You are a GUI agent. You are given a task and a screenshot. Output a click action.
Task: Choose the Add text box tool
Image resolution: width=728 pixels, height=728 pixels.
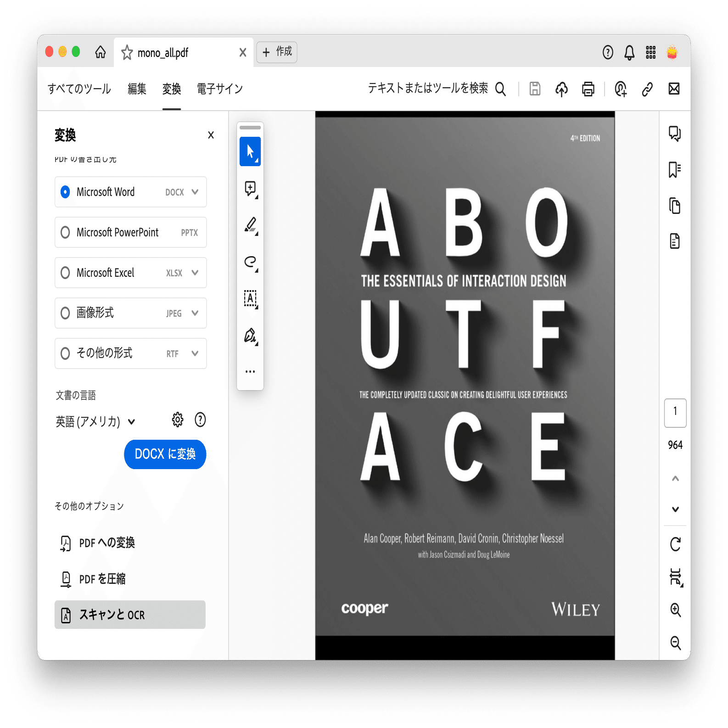[250, 298]
